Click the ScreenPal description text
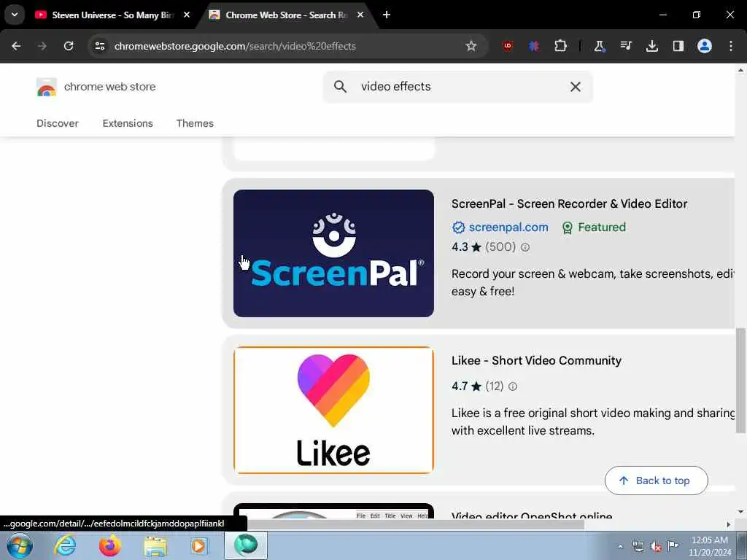The height and width of the screenshot is (560, 747). [x=592, y=282]
